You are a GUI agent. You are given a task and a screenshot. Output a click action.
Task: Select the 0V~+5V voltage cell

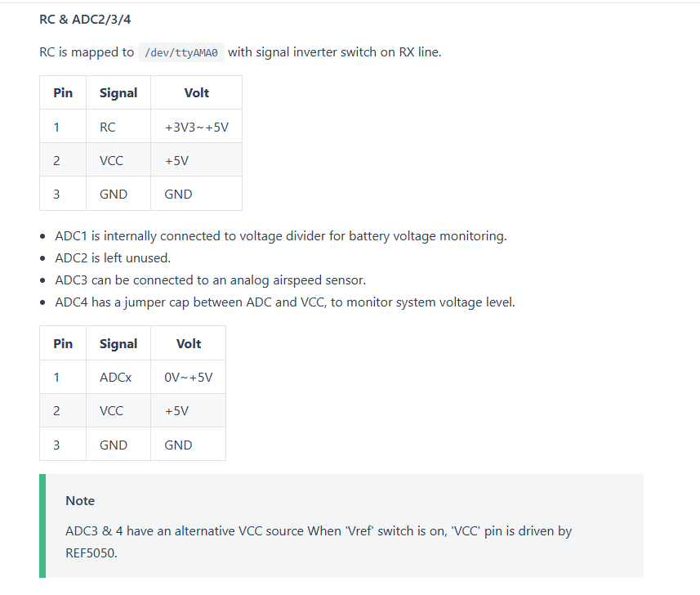point(189,377)
